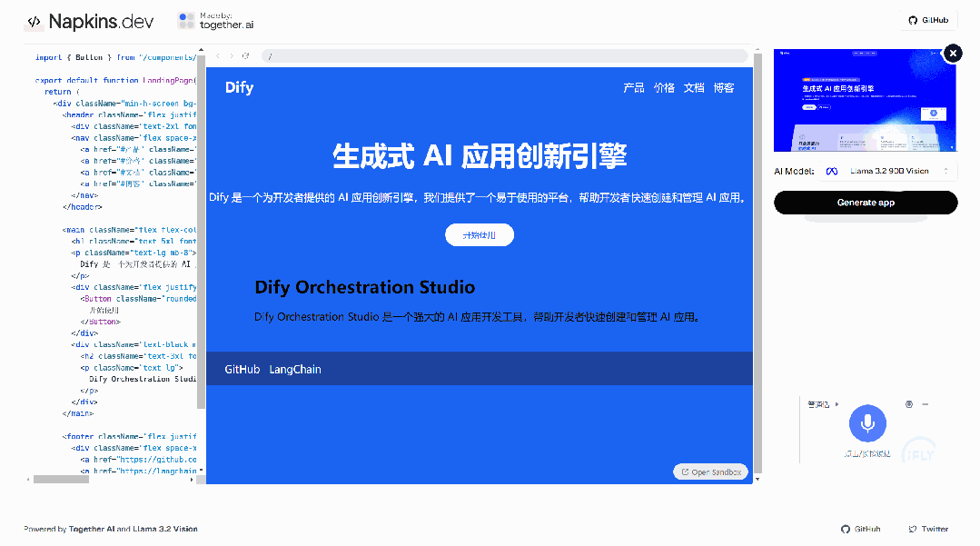This screenshot has width=980, height=546.
Task: Open the voice widget settings icon
Action: click(x=909, y=404)
